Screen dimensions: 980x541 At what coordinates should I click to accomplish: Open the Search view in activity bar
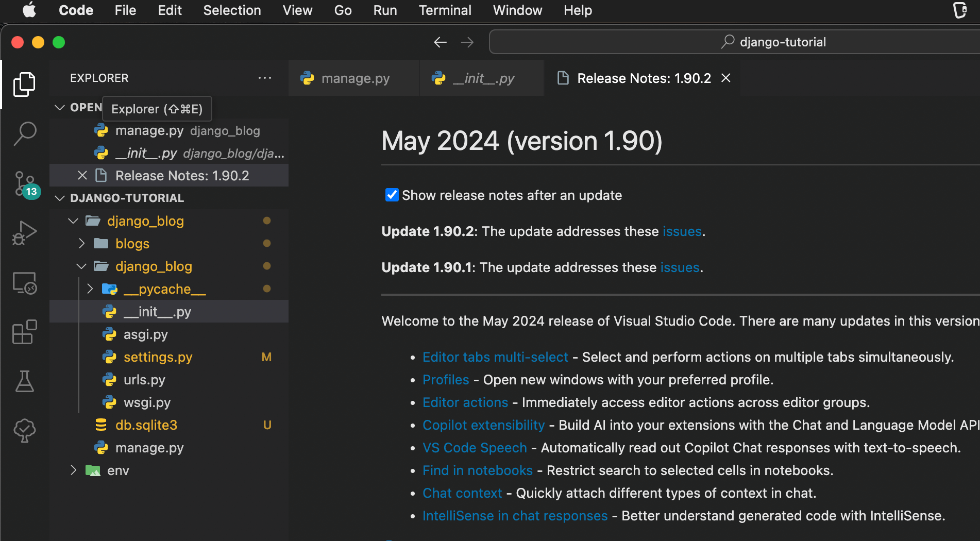pyautogui.click(x=24, y=133)
